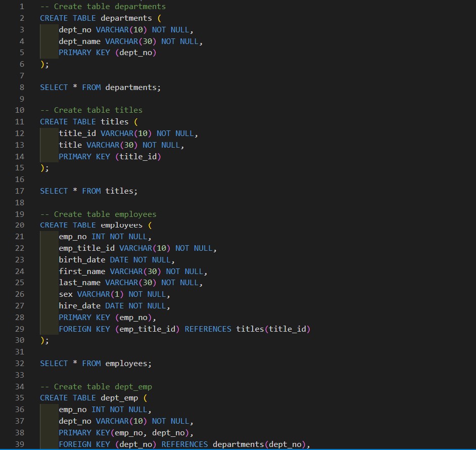Viewport: 476px width, 450px height.
Task: Click 'departments;' on line 8
Action: pos(133,87)
